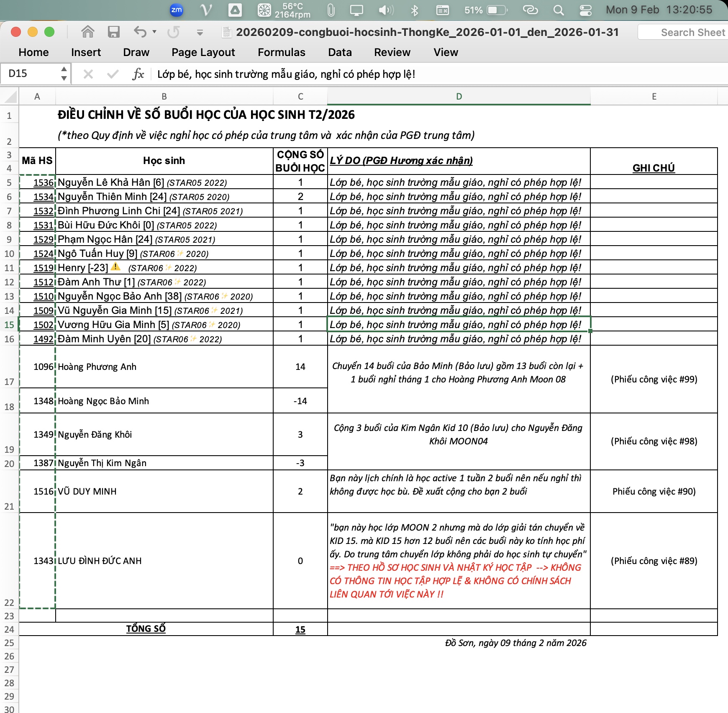728x713 pixels.
Task: Click the fx insert function icon
Action: pyautogui.click(x=138, y=74)
